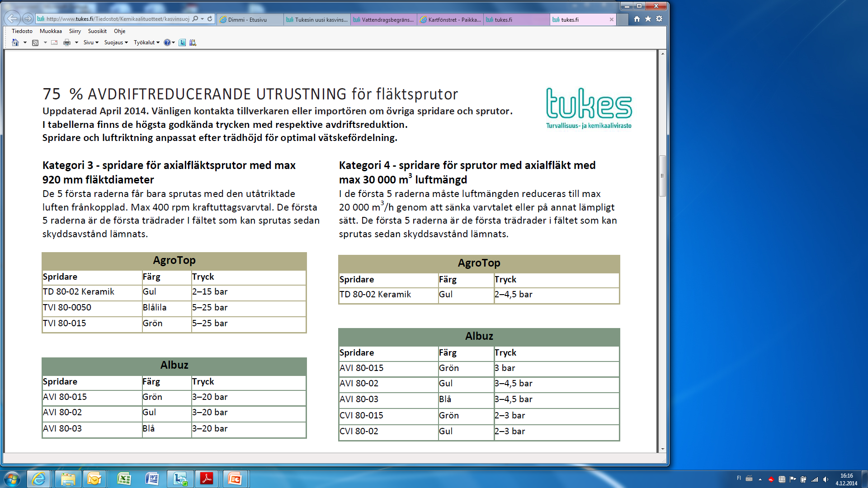This screenshot has width=868, height=488.
Task: Click cell 'TVI 80-0050' in Kategori 3 AgroTop table
Action: [92, 308]
